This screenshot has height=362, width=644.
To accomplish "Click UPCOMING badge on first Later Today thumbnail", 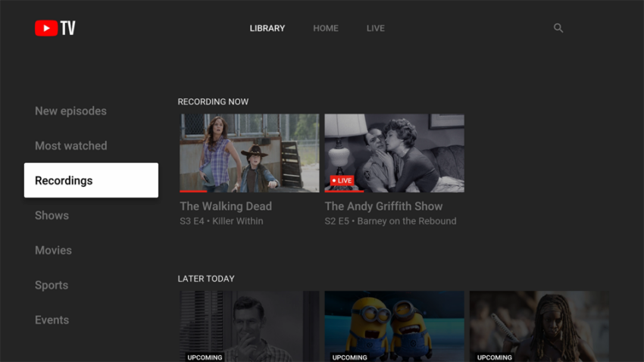I will coord(205,357).
